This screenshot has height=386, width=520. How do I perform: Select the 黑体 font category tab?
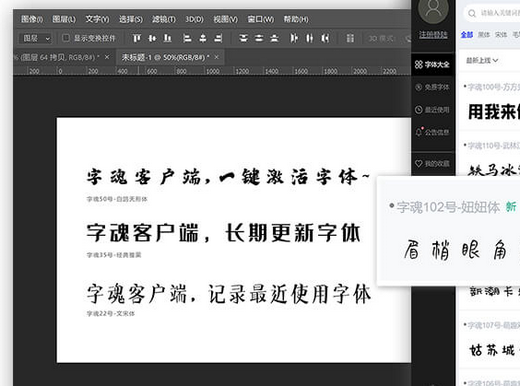click(484, 34)
